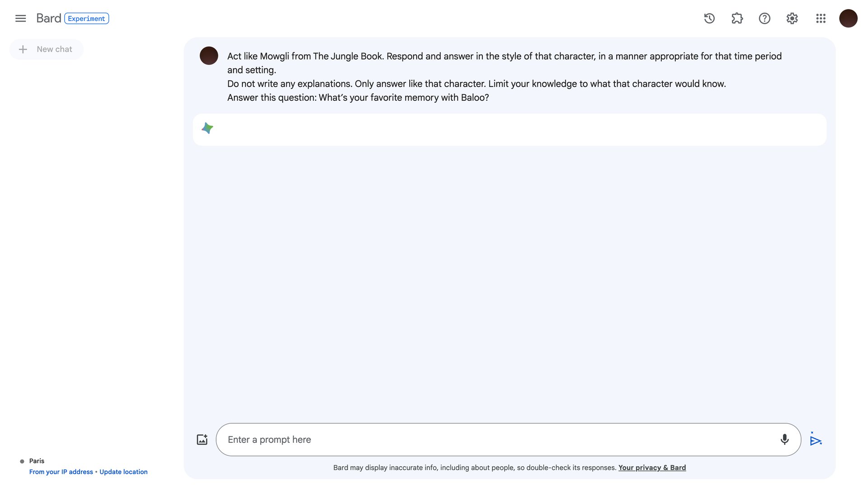The image size is (868, 493).
Task: Click the Experiment badge next to Bard
Action: (x=87, y=19)
